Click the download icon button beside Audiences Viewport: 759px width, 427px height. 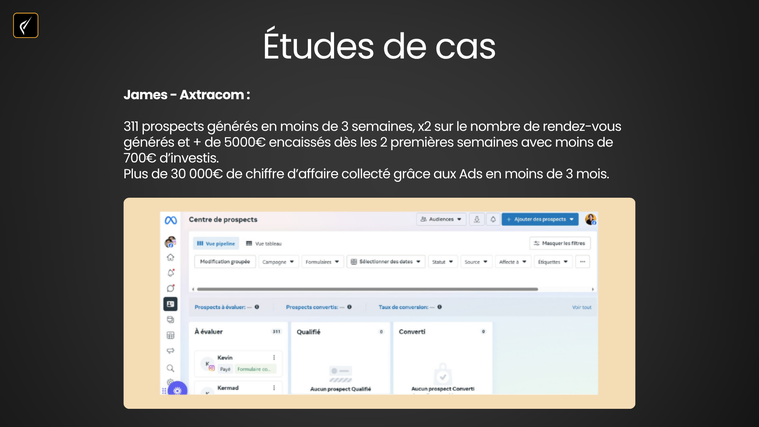click(x=477, y=219)
